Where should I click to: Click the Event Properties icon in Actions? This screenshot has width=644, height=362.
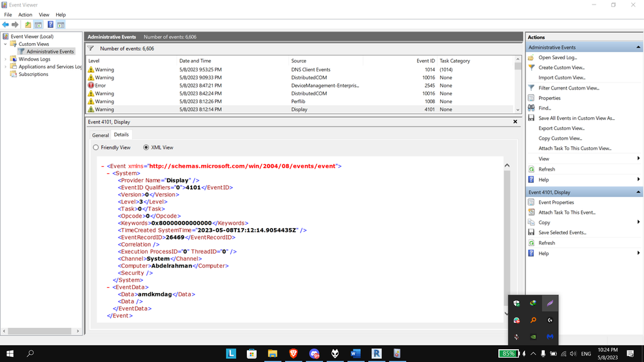[x=531, y=202]
